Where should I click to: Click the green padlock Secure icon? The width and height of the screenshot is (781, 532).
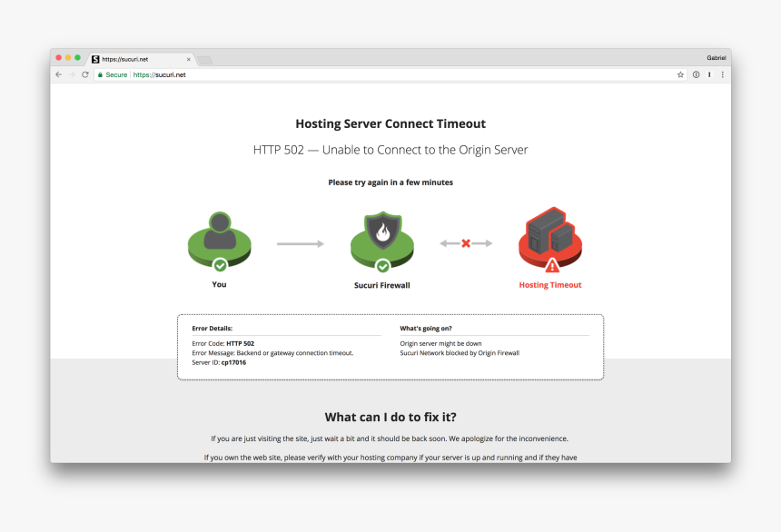point(100,74)
